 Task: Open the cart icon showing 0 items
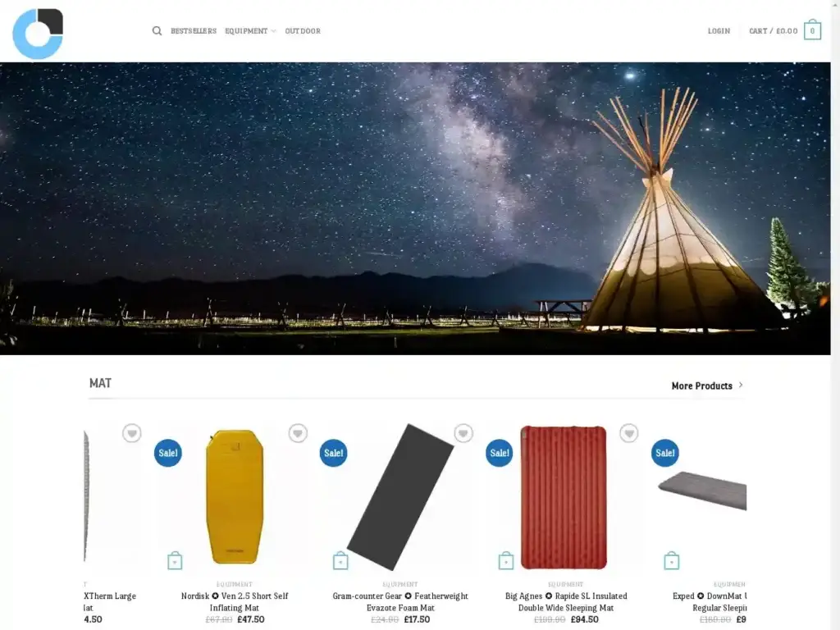point(812,30)
